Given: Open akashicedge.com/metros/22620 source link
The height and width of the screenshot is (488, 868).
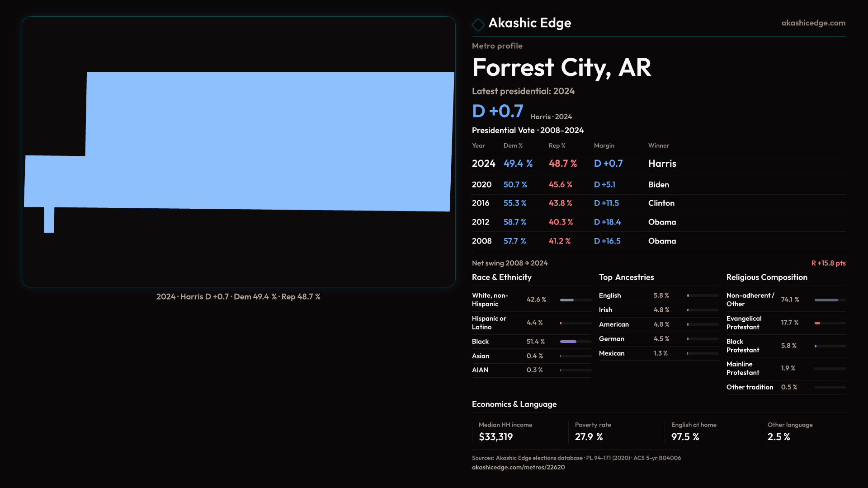Looking at the screenshot, I should click(x=518, y=467).
